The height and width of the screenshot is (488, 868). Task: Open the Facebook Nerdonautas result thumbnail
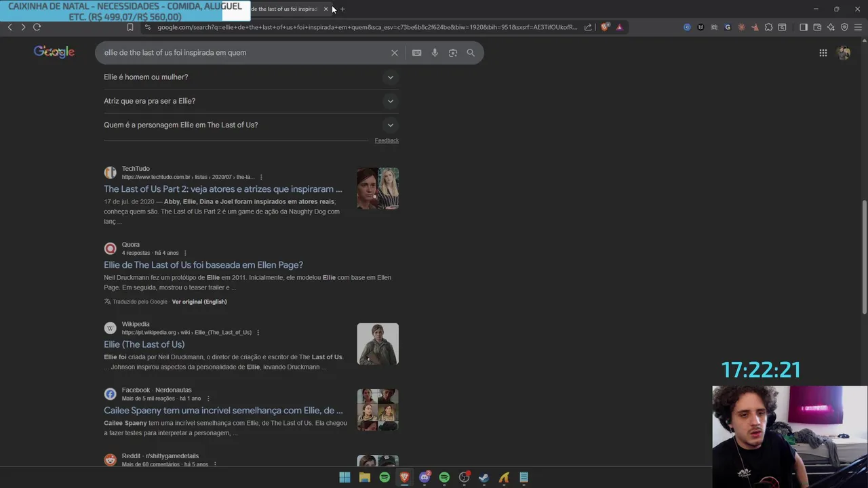(378, 410)
